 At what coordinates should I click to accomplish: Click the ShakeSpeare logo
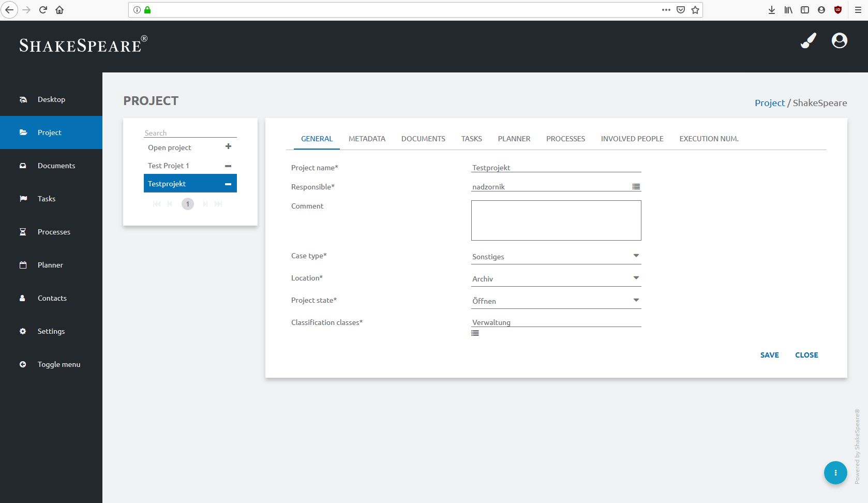coord(83,45)
